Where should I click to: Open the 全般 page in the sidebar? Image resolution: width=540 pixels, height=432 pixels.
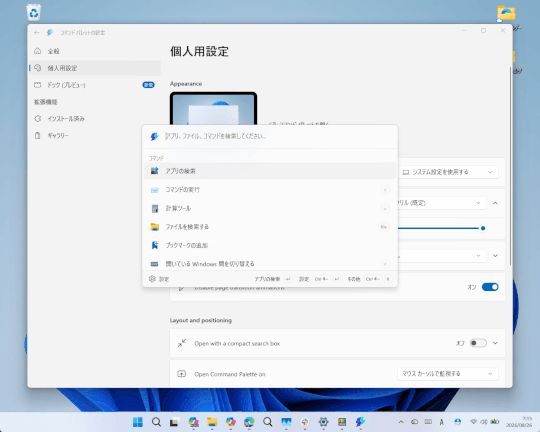click(x=94, y=51)
